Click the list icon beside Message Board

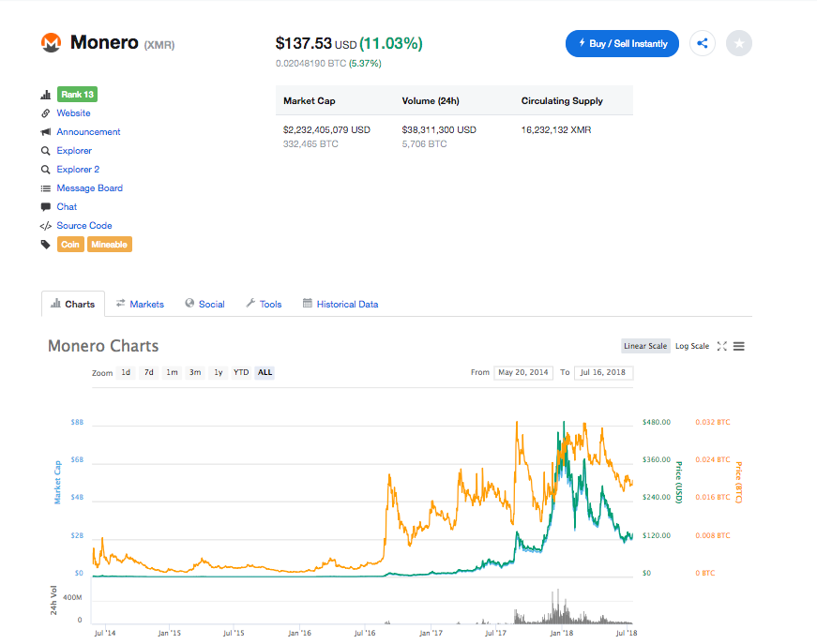click(46, 187)
